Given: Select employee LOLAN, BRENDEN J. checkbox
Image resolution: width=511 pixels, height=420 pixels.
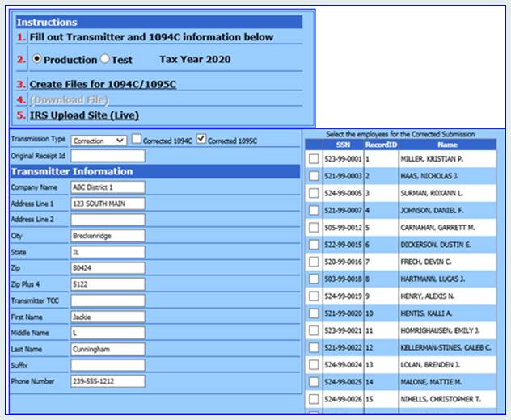Looking at the screenshot, I should [x=314, y=364].
